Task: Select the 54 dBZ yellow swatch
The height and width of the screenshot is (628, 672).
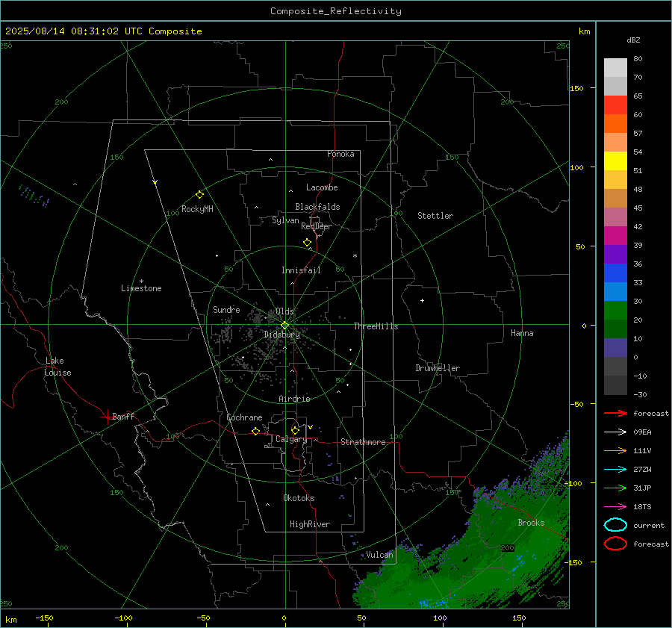Action: pos(615,161)
